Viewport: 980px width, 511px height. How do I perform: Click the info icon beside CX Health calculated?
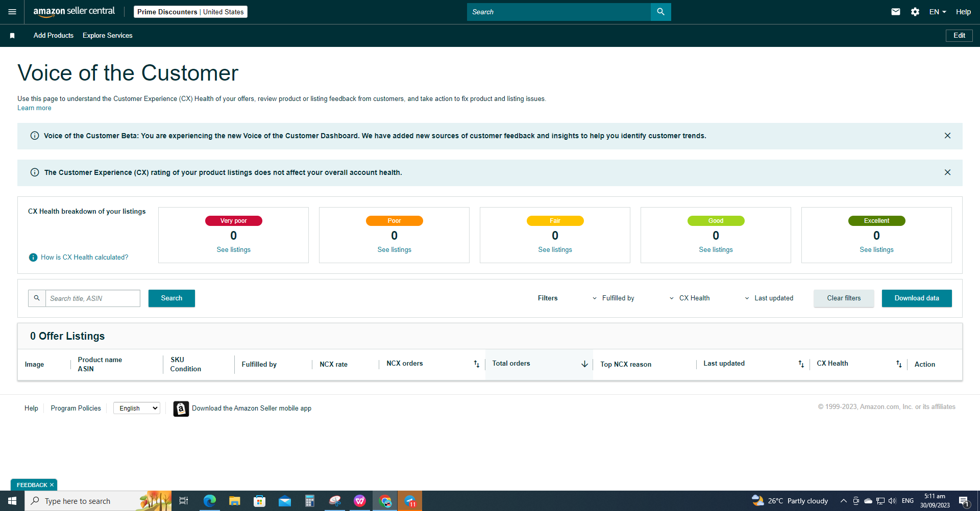(x=33, y=258)
